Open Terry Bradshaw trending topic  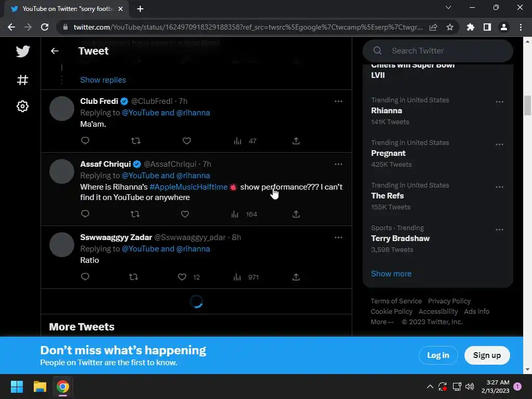[x=400, y=238]
